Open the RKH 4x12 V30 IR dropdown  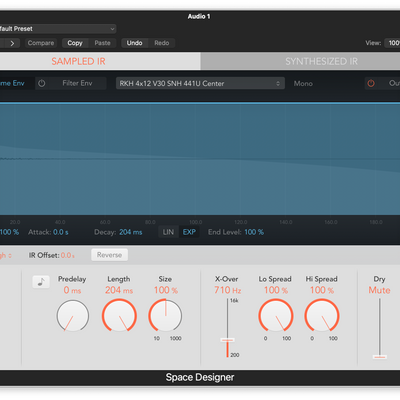coord(200,83)
